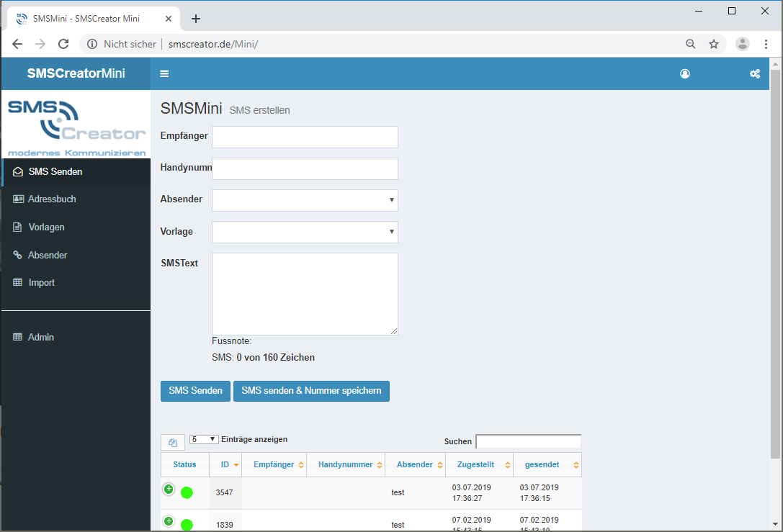
Task: Close the SMSMini browser tab
Action: click(169, 19)
